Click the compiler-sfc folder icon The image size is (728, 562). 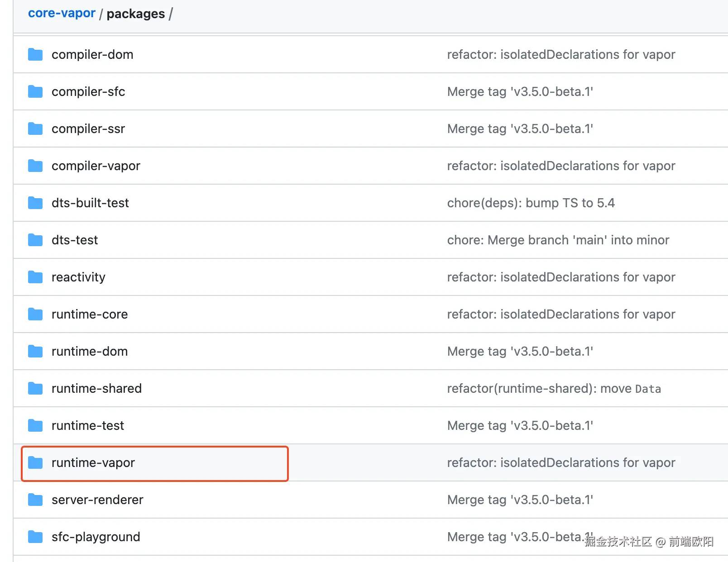(x=35, y=92)
